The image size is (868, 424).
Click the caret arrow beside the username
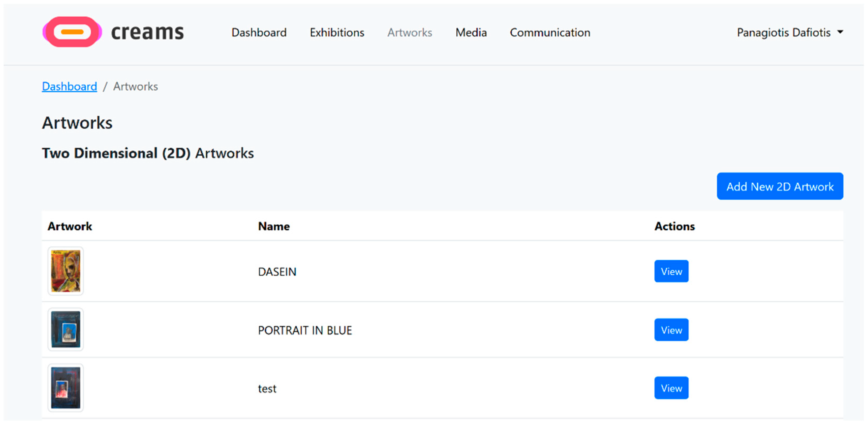pyautogui.click(x=840, y=32)
